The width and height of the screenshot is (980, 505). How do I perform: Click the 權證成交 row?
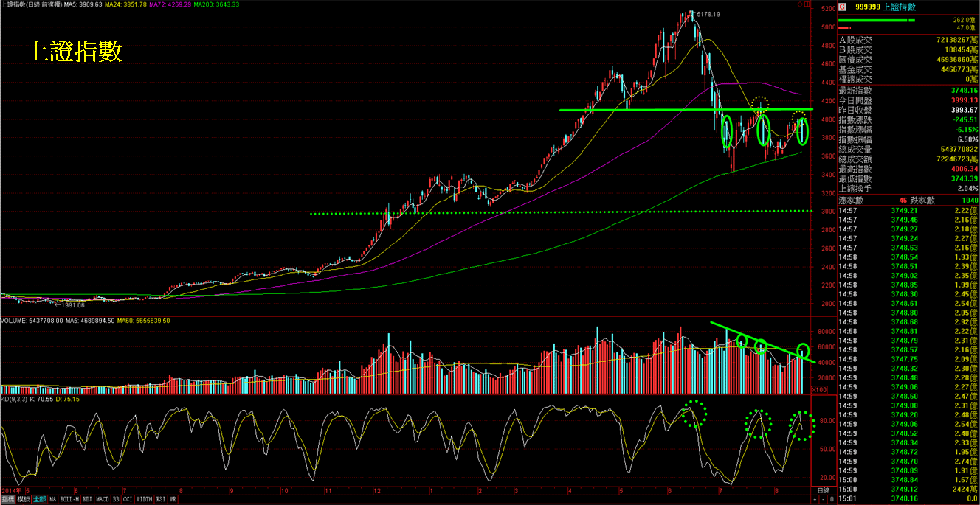click(x=908, y=79)
